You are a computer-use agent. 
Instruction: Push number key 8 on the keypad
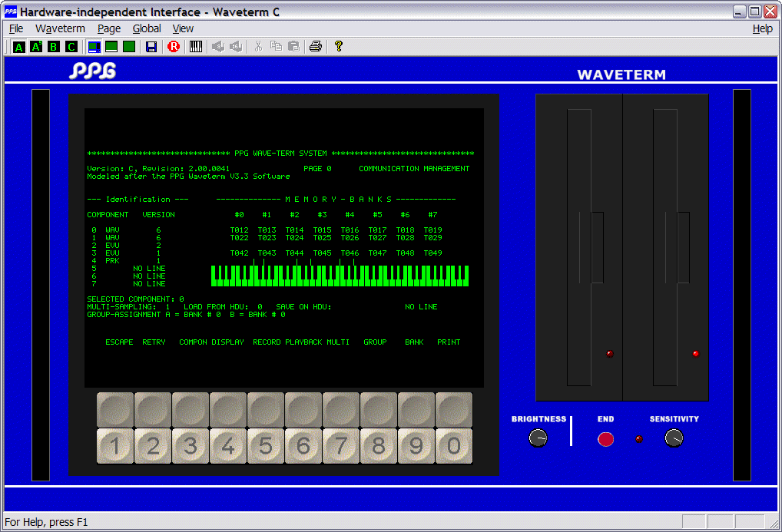pyautogui.click(x=379, y=446)
